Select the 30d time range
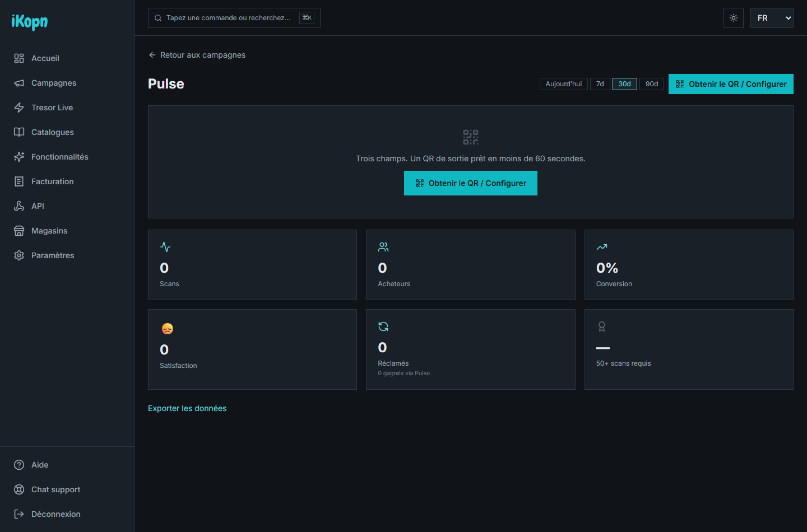Viewport: 807px width, 532px height. click(x=625, y=84)
